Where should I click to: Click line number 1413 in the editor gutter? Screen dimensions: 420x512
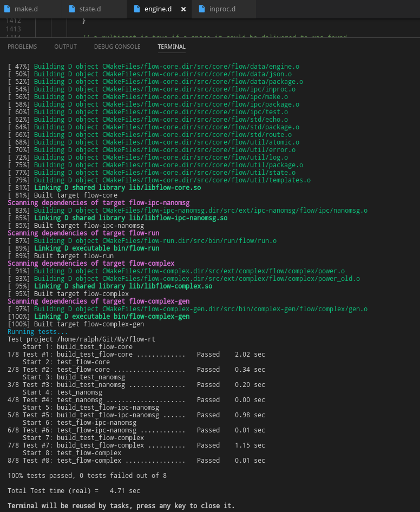point(14,29)
